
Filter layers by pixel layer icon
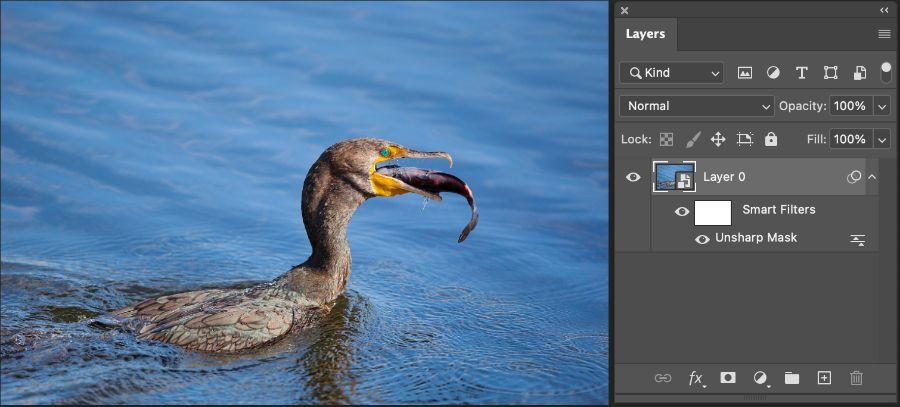point(745,73)
